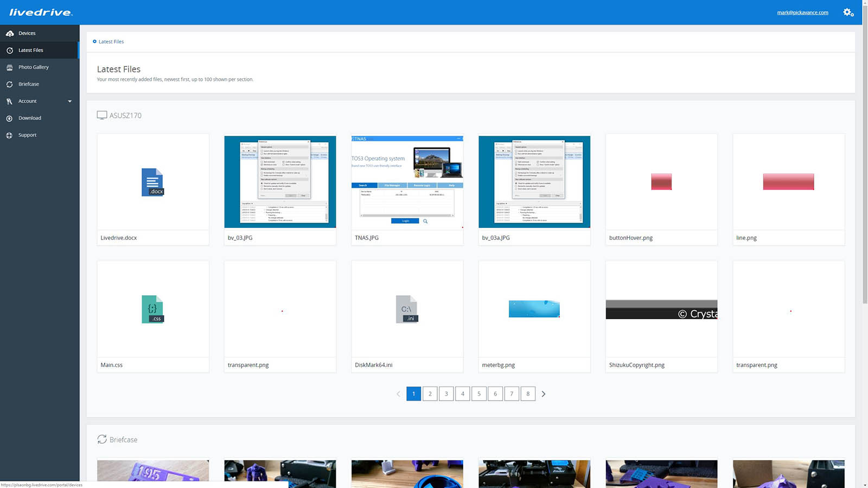Open the buttonHover.png thumbnail
This screenshot has height=488, width=868.
(x=661, y=182)
